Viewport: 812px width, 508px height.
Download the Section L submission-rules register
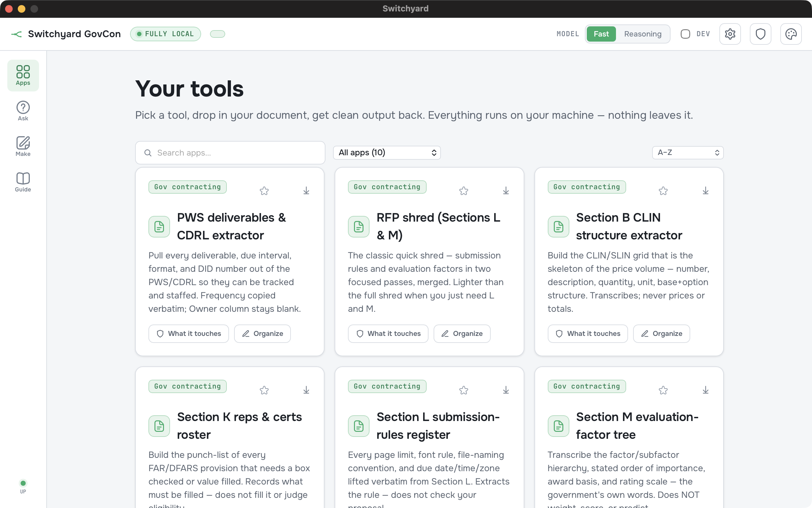click(x=506, y=390)
